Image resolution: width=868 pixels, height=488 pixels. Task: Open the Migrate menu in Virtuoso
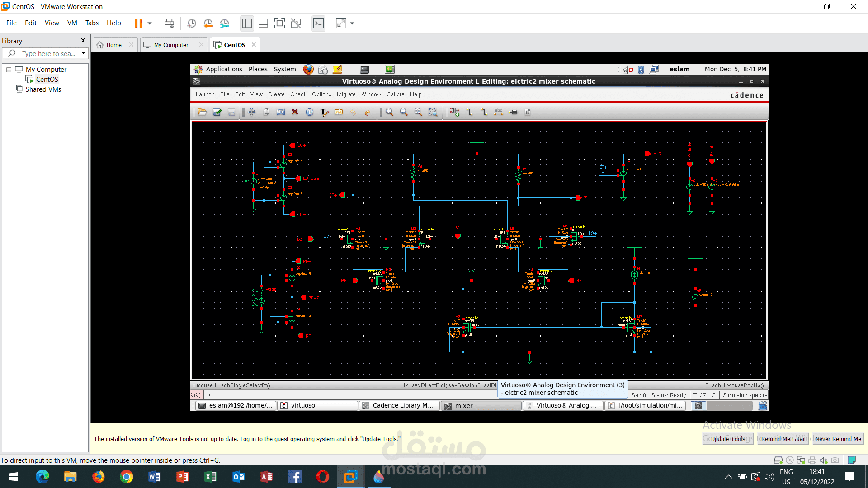point(346,94)
